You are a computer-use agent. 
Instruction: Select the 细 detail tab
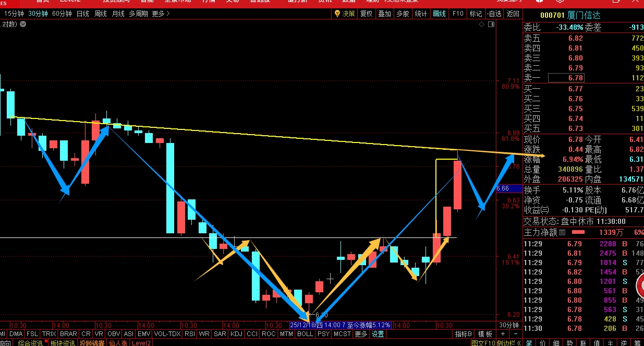coord(556,342)
